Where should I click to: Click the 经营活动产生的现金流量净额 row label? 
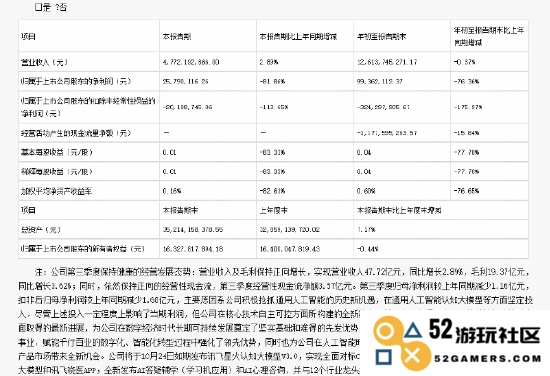(76, 133)
